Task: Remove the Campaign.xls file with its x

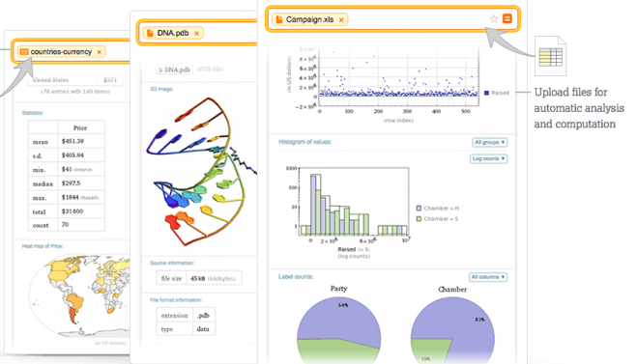Action: click(x=341, y=19)
